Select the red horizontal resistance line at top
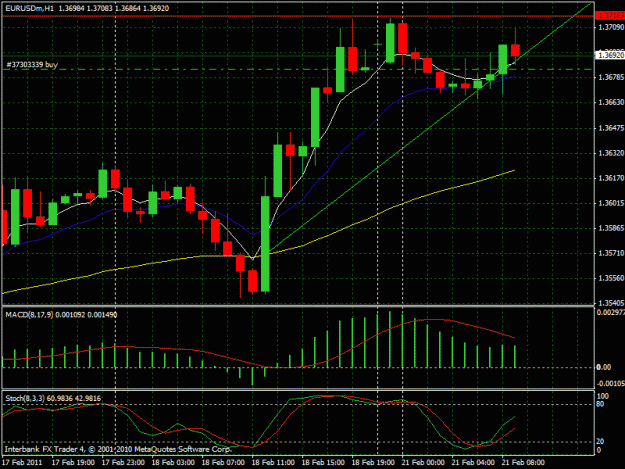 pyautogui.click(x=298, y=16)
